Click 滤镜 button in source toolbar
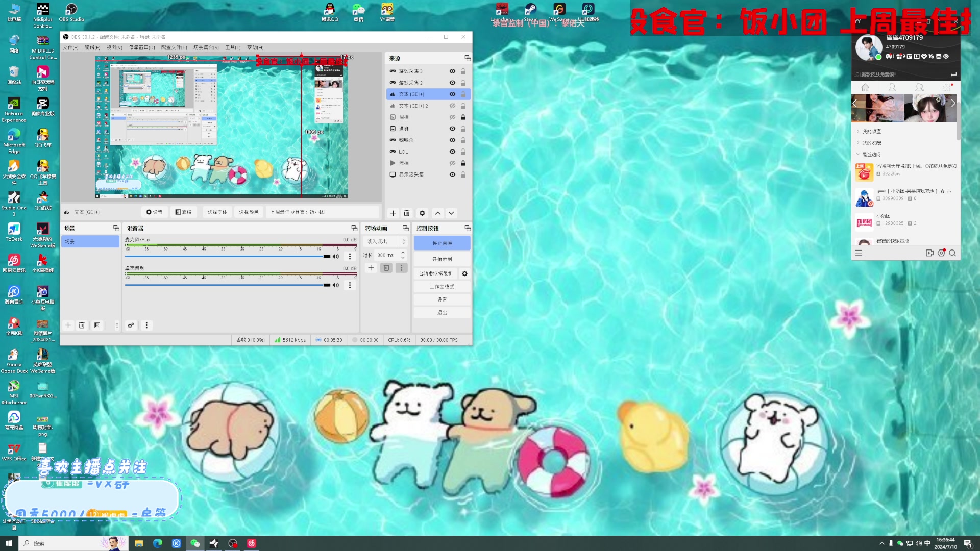 click(x=183, y=212)
